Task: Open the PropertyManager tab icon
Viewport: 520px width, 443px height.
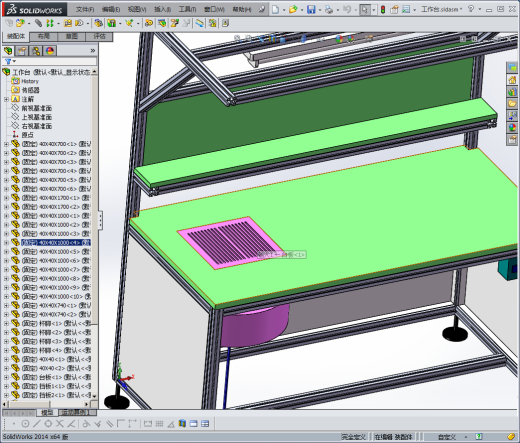Action: coord(22,51)
